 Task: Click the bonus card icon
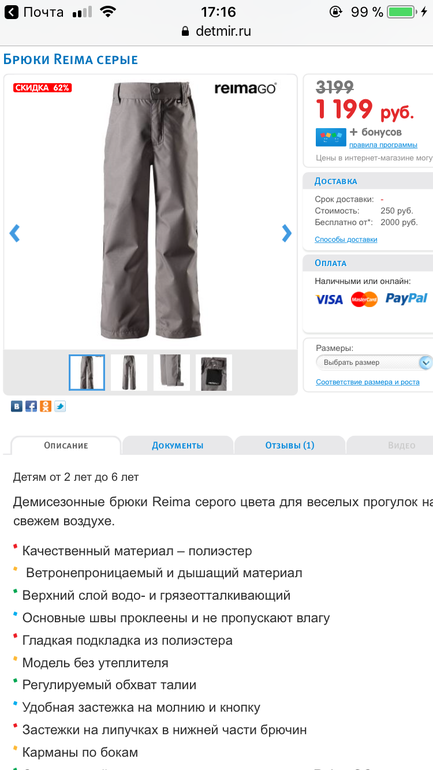[x=330, y=137]
